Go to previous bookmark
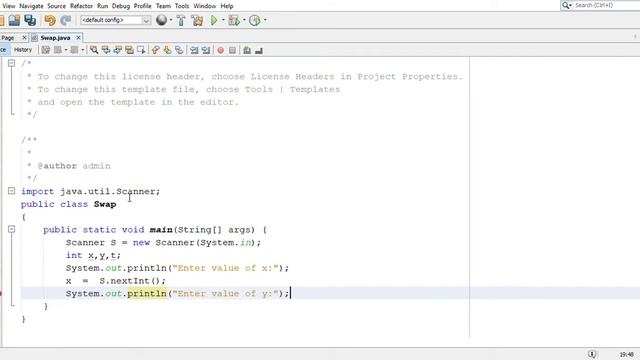The width and height of the screenshot is (640, 360). pyautogui.click(x=156, y=50)
